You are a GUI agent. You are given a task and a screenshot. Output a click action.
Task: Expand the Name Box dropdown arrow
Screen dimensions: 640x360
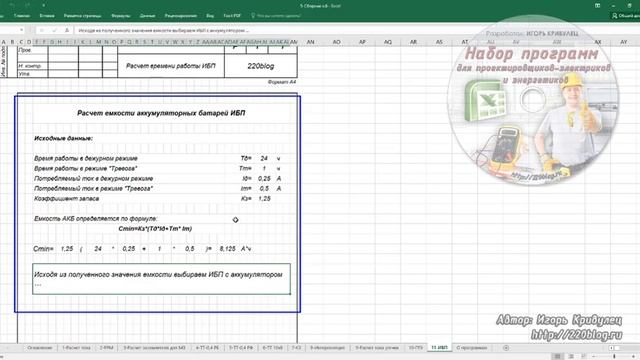point(21,30)
